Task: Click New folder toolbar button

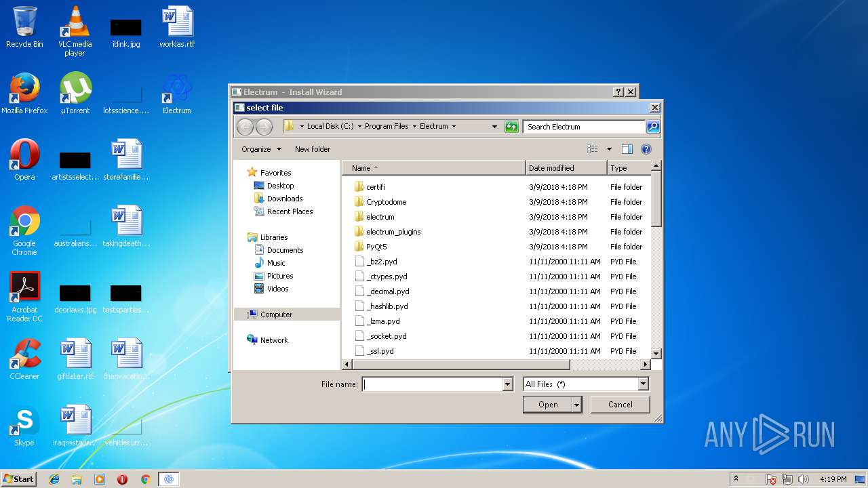Action: point(313,149)
